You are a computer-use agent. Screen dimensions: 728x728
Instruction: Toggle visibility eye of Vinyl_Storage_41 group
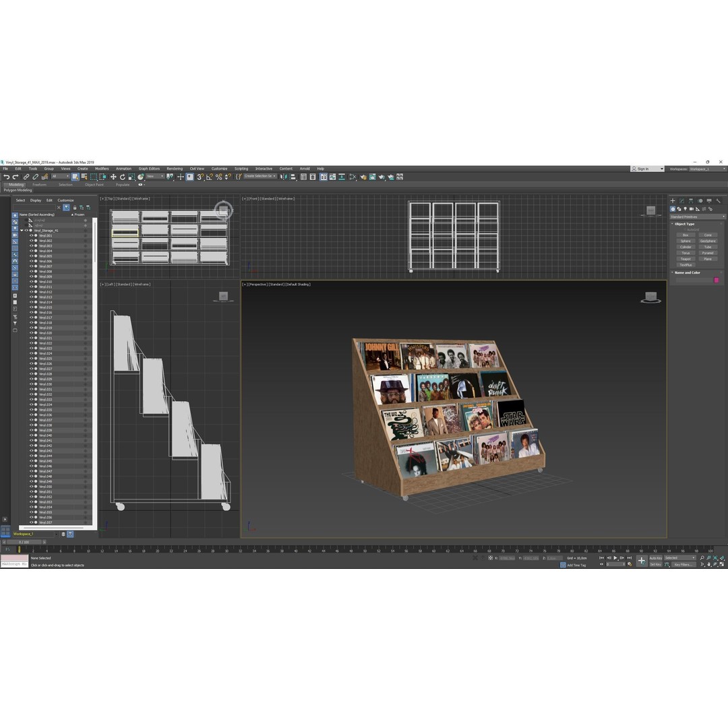click(x=26, y=231)
